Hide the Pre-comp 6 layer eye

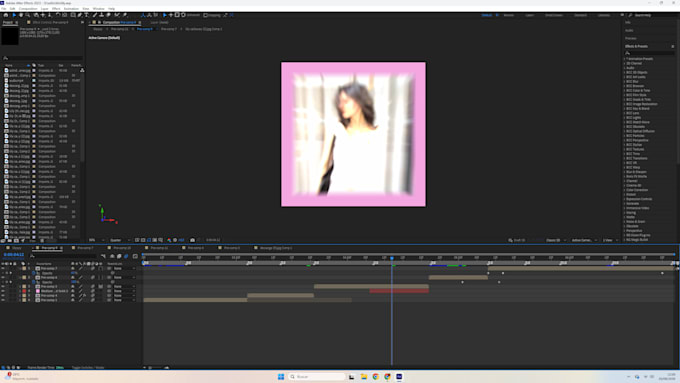click(3, 277)
